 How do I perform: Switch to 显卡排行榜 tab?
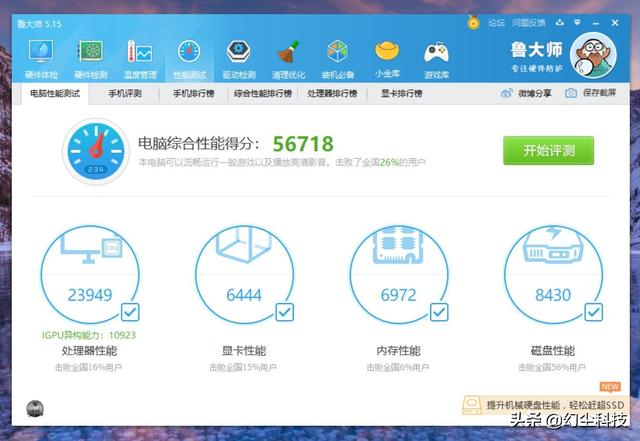tap(402, 94)
